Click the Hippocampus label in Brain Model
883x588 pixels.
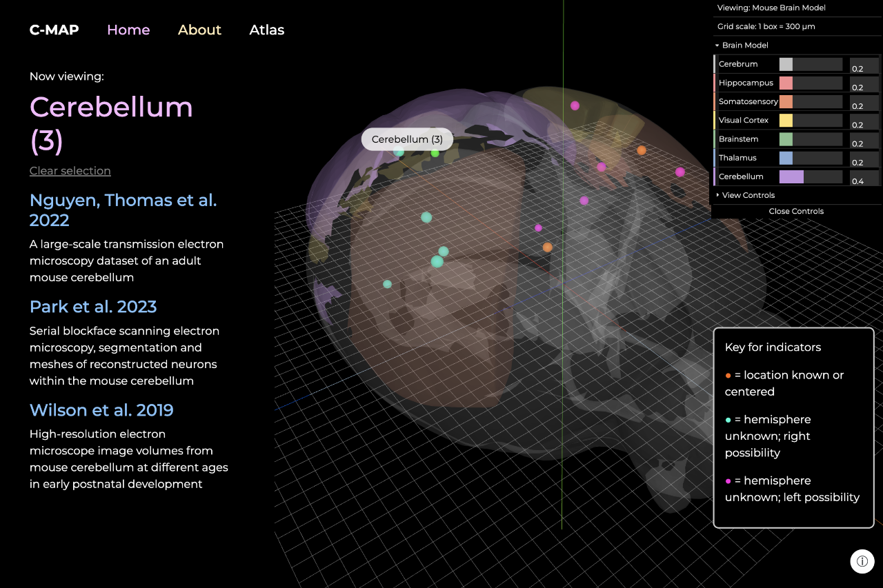(746, 83)
